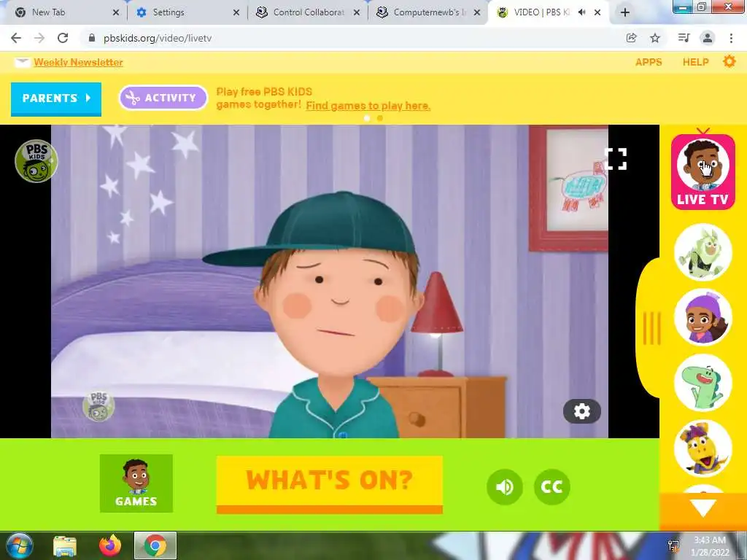Click the ACTIVITY badge
Image resolution: width=747 pixels, height=560 pixels.
tap(163, 98)
